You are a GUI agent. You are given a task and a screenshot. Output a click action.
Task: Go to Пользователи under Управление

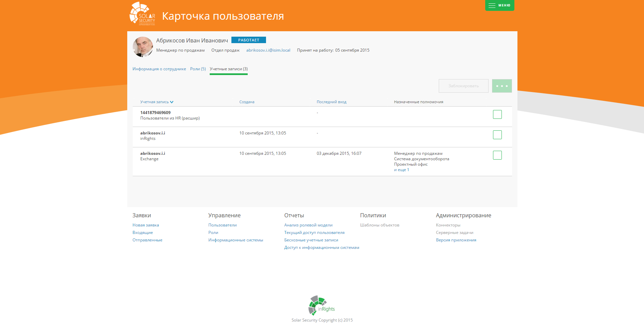point(223,225)
